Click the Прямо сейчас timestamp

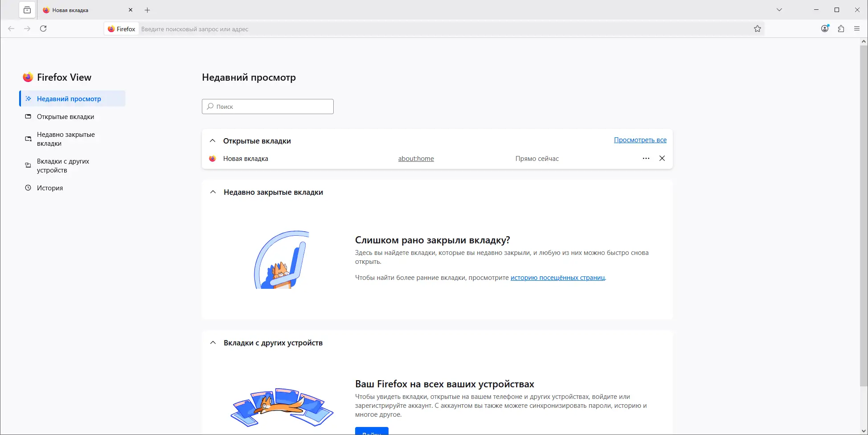coord(537,159)
